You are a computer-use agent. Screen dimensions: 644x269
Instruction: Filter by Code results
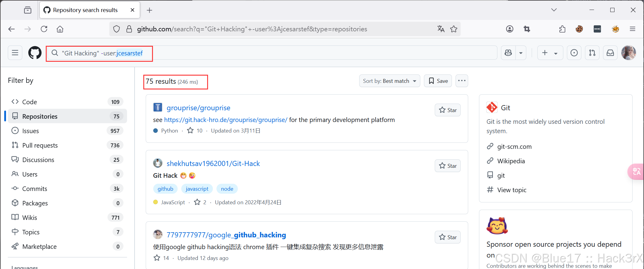pos(67,102)
